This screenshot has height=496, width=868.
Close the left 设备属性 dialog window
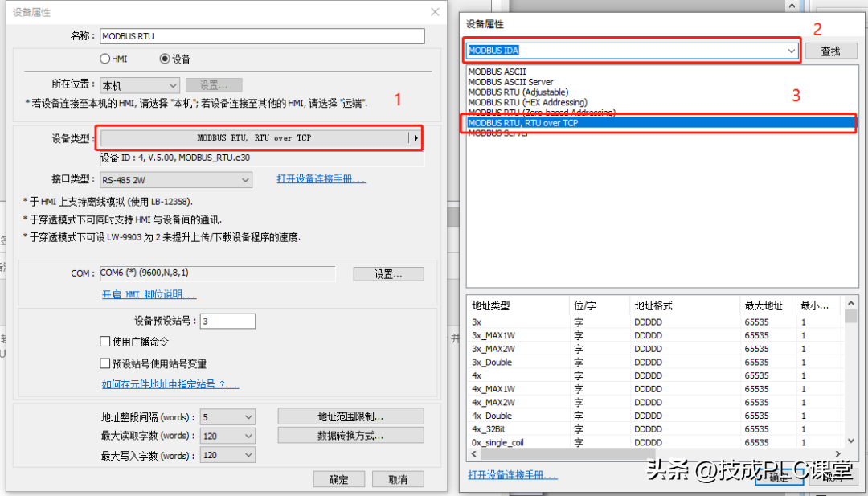(x=435, y=11)
